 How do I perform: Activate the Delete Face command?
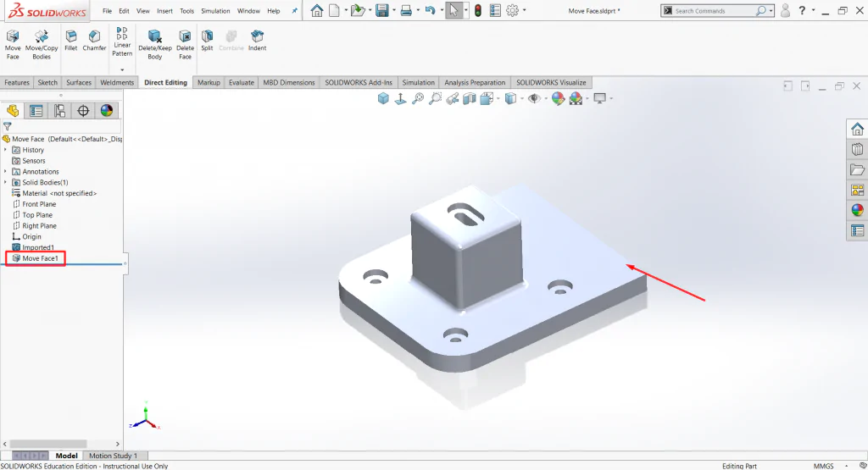click(185, 44)
